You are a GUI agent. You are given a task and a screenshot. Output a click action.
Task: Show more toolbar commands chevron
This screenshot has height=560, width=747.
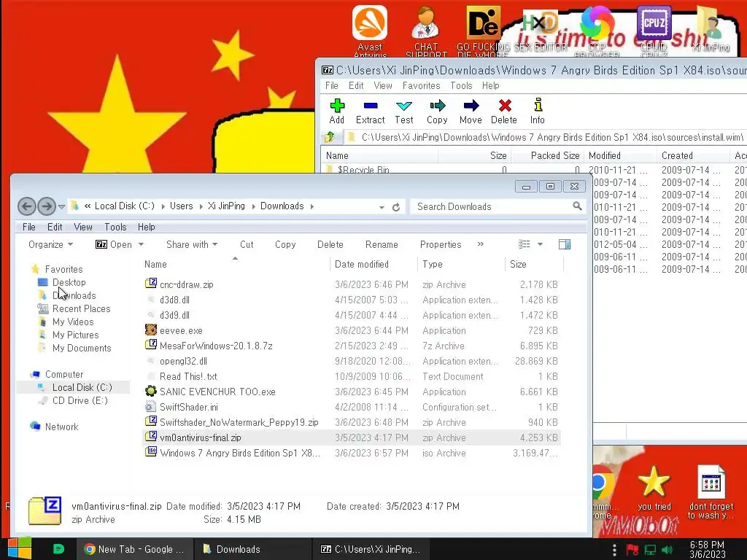click(481, 244)
